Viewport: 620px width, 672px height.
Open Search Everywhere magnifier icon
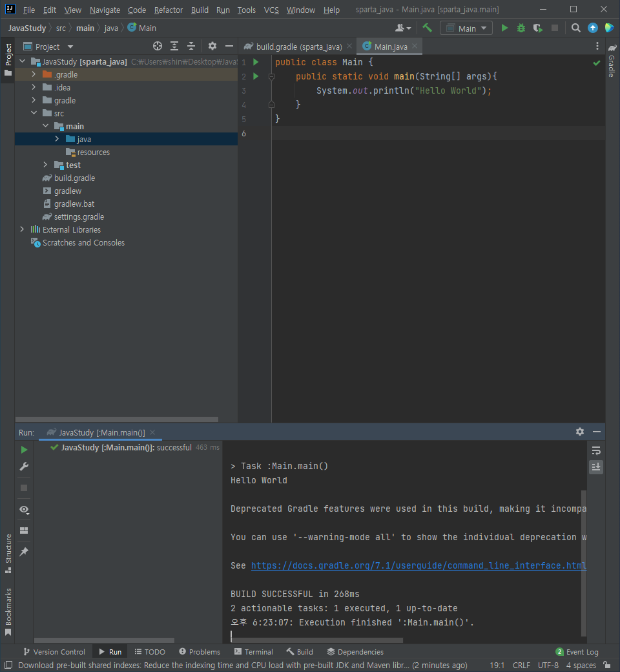576,28
